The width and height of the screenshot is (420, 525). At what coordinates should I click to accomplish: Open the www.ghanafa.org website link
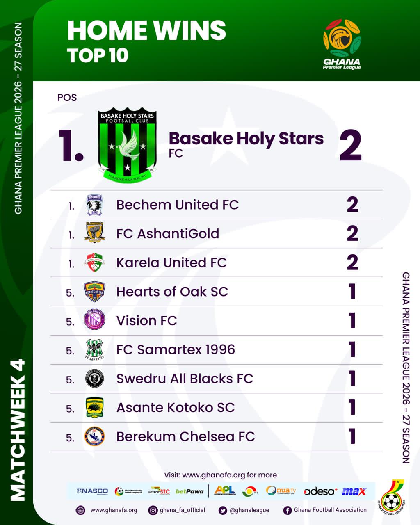107,510
